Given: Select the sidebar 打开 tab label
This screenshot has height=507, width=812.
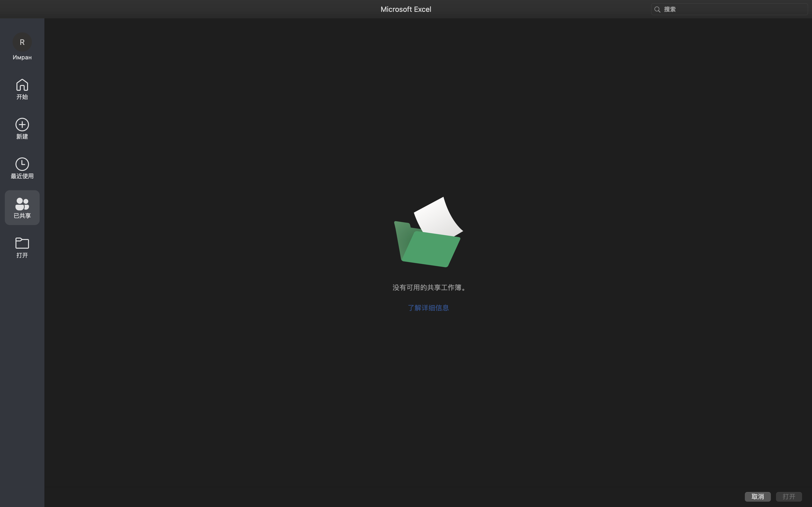Looking at the screenshot, I should tap(22, 255).
